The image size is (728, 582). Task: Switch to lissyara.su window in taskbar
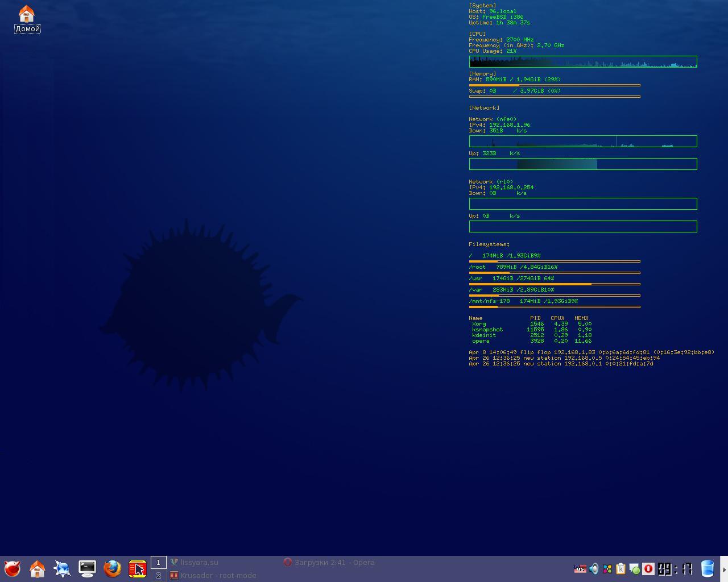click(199, 562)
